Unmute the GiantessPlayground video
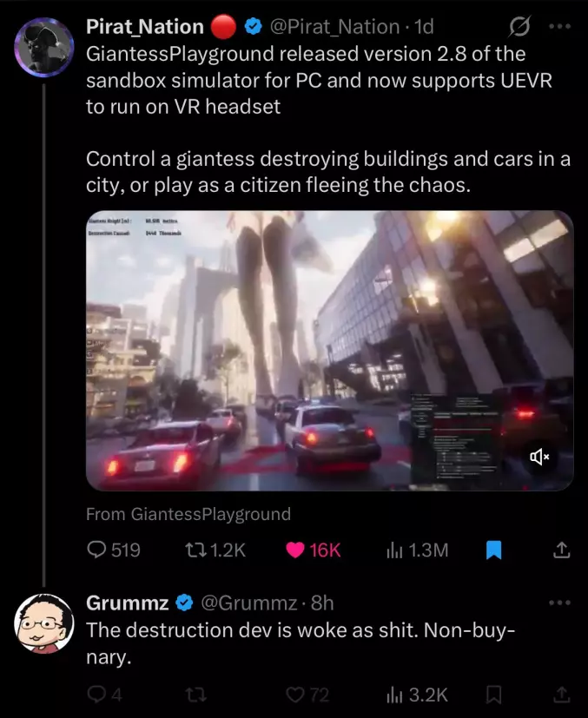The width and height of the screenshot is (588, 718). [539, 457]
